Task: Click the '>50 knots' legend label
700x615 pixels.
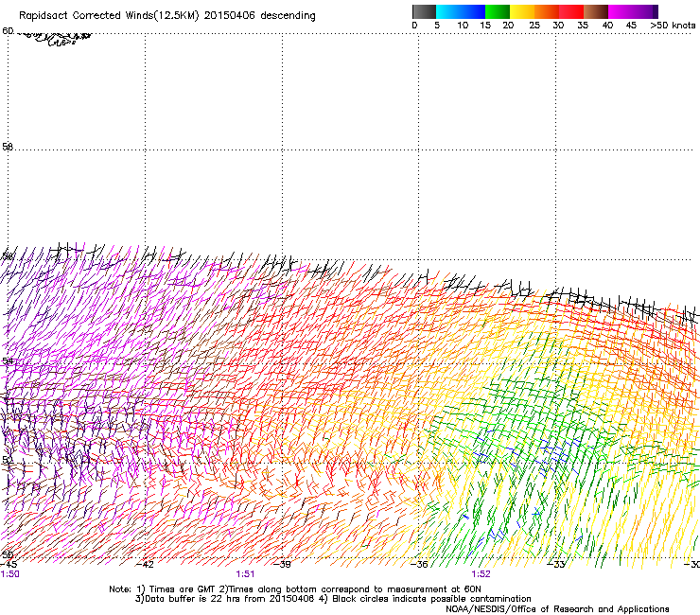Action: pyautogui.click(x=673, y=26)
